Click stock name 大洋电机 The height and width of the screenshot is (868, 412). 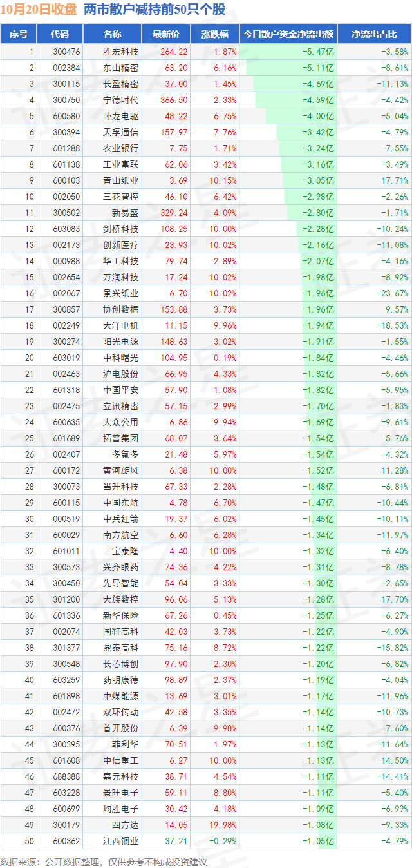[120, 325]
